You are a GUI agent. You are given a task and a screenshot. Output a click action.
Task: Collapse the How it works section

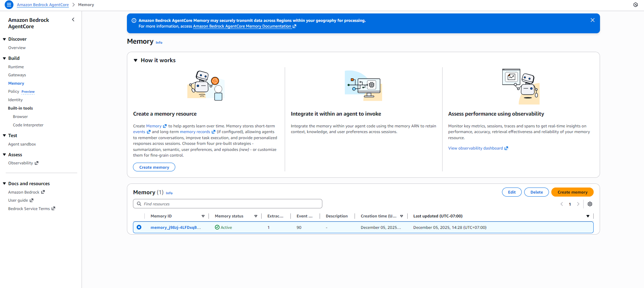coord(136,60)
